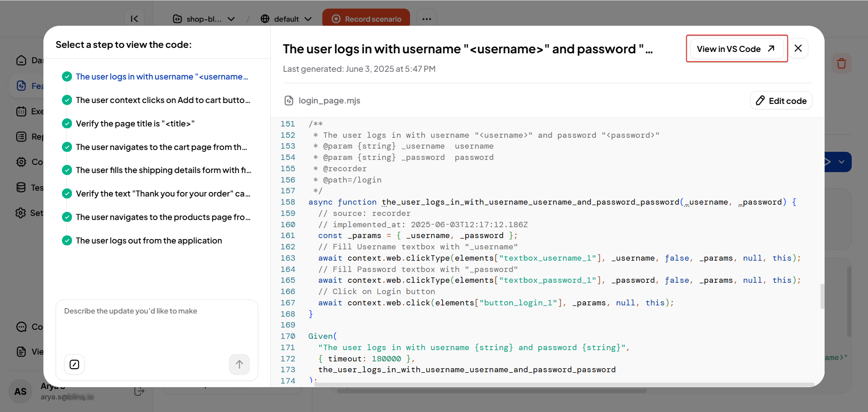This screenshot has height=412, width=868.
Task: Close the code viewer dialog
Action: (798, 48)
